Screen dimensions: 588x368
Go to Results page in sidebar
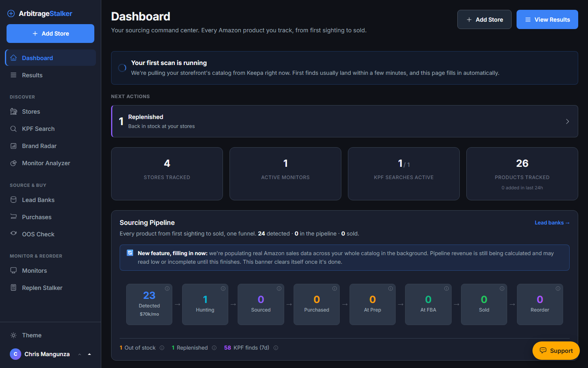tap(51, 75)
